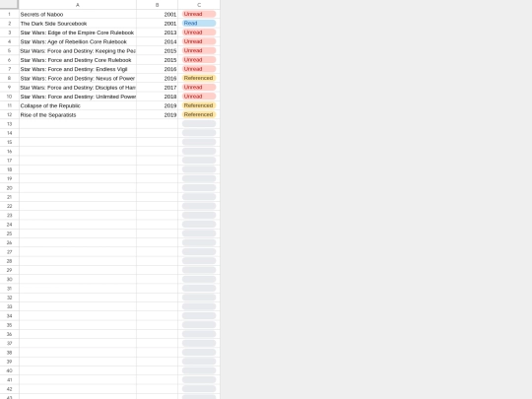Open the empty status chip in row 13
Viewport: 532px width, 399px height.
coord(199,124)
